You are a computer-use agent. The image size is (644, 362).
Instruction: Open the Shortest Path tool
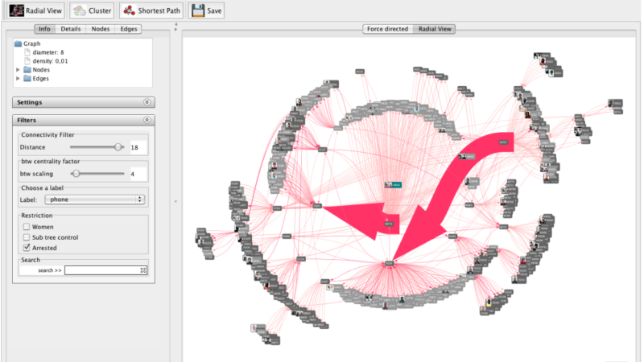[x=151, y=10]
